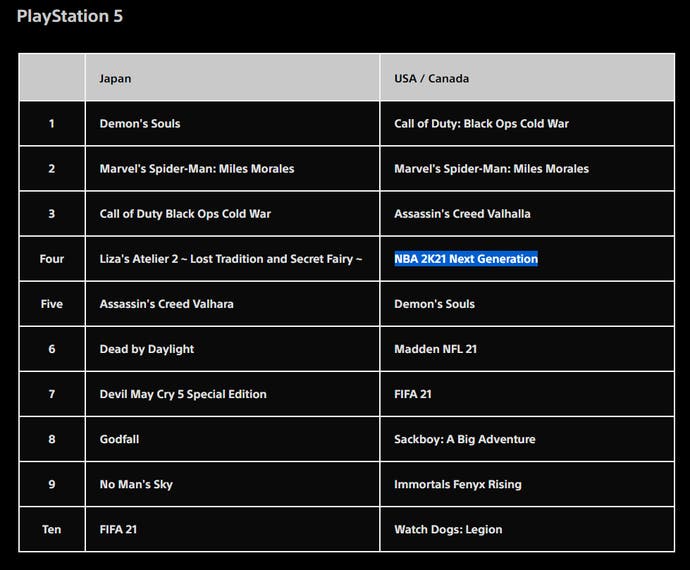690x570 pixels.
Task: Click the Godfall entry
Action: (x=119, y=439)
